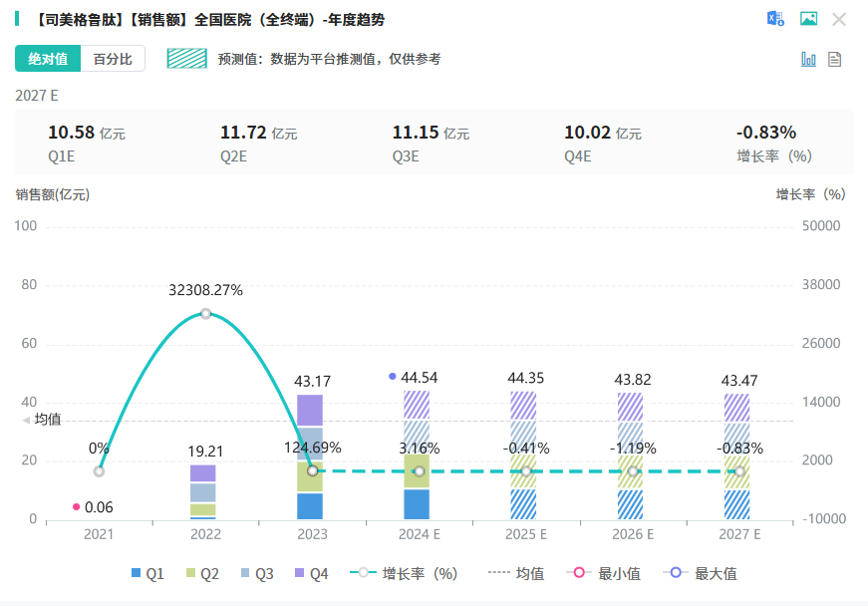Switch to data table view icon
The width and height of the screenshot is (868, 606).
click(x=835, y=59)
